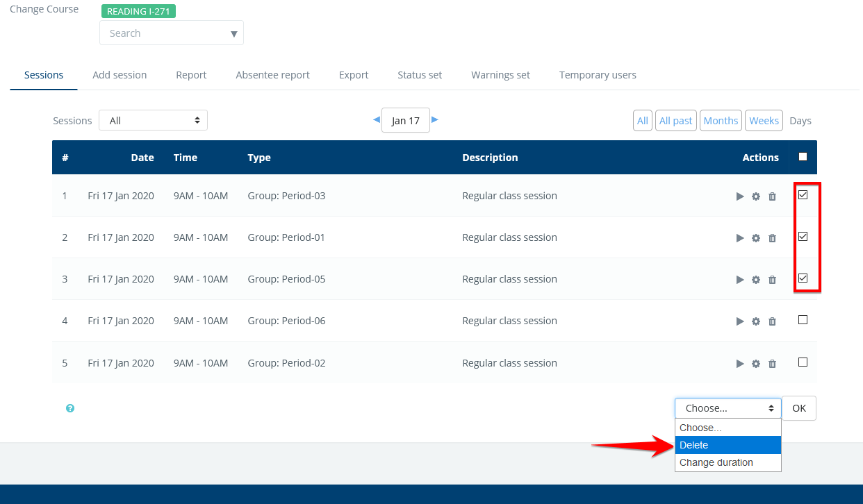The width and height of the screenshot is (863, 504).
Task: Delete Period-05 session with trash icon
Action: [772, 280]
